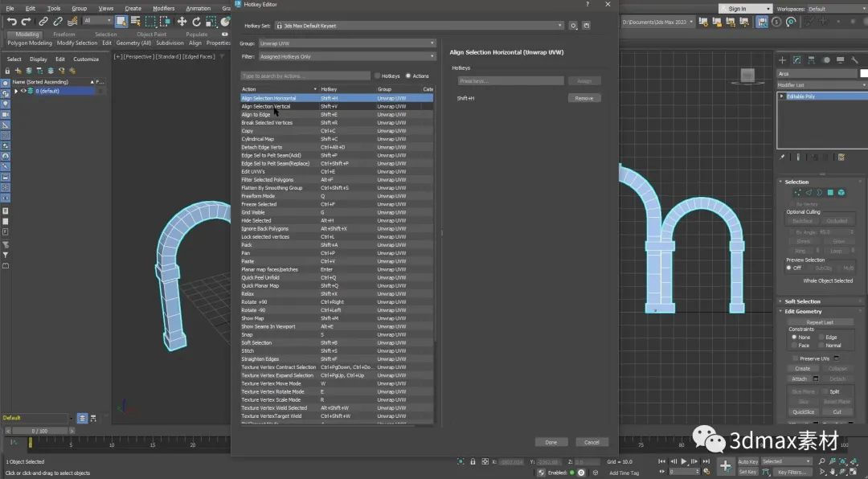Image resolution: width=868 pixels, height=479 pixels.
Task: Select Normal constraint radio button
Action: click(x=821, y=345)
